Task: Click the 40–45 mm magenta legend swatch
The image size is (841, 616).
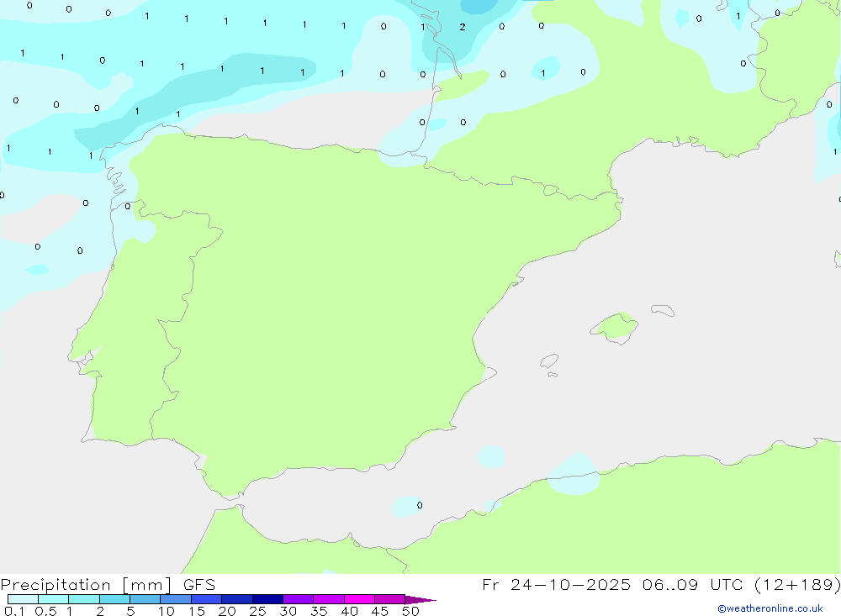Action: point(359,599)
